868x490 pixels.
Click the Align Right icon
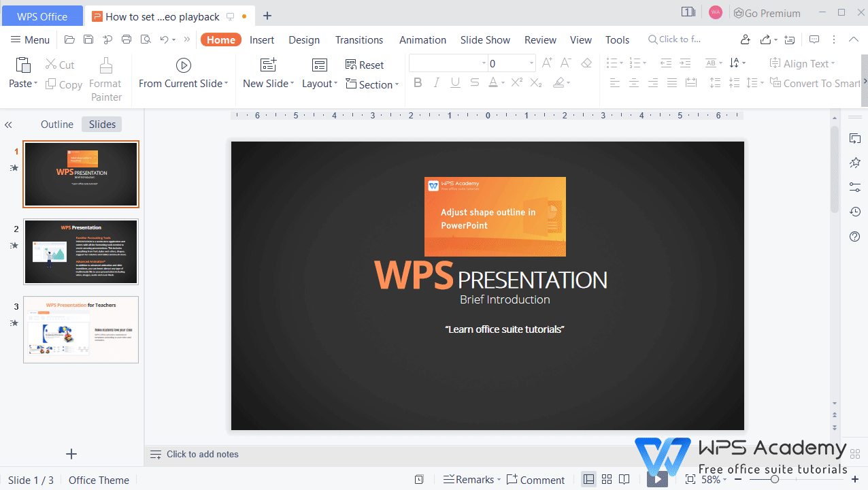[653, 83]
